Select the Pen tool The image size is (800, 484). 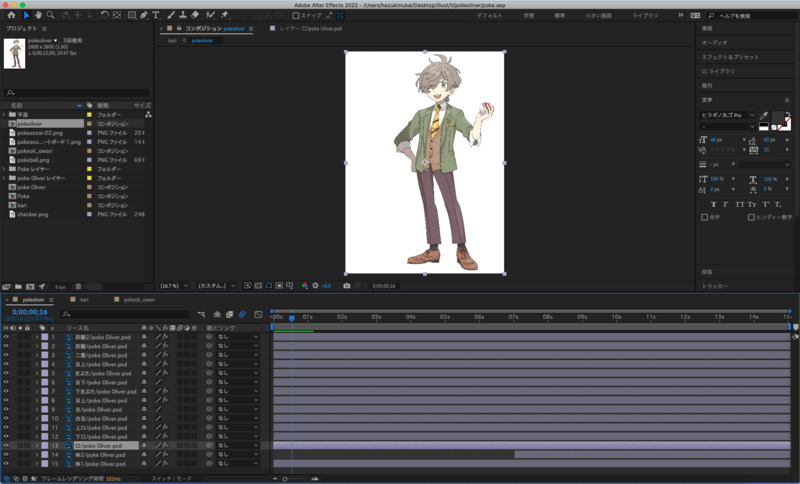(145, 16)
